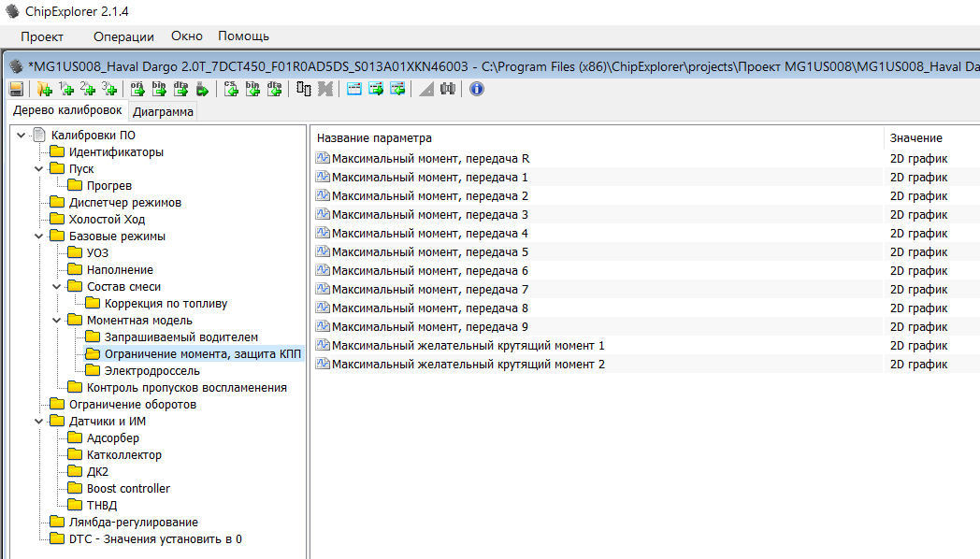The image size is (980, 559).
Task: Click the binoculars search icon in toolbar
Action: click(447, 89)
